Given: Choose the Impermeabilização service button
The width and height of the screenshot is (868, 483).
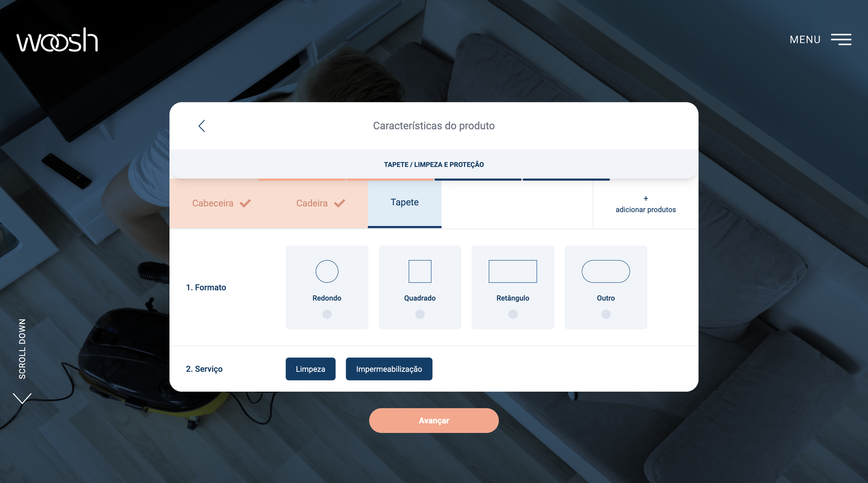Looking at the screenshot, I should pyautogui.click(x=389, y=369).
